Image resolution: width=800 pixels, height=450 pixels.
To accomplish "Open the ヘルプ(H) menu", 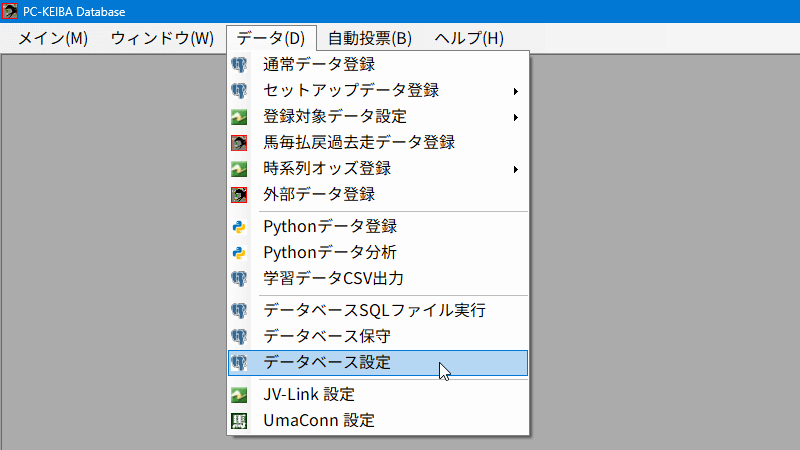I will pyautogui.click(x=469, y=38).
